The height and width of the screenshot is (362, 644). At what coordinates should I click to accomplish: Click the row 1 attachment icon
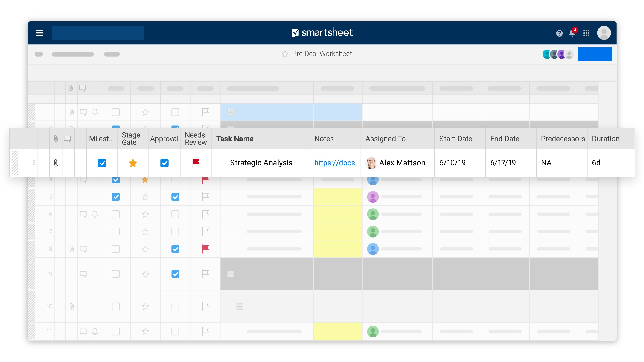(72, 112)
